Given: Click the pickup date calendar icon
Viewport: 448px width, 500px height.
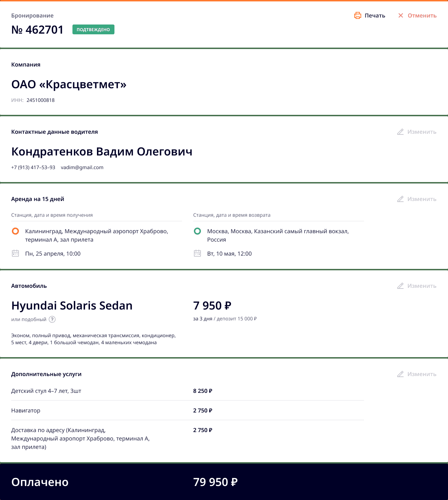Looking at the screenshot, I should [x=15, y=253].
